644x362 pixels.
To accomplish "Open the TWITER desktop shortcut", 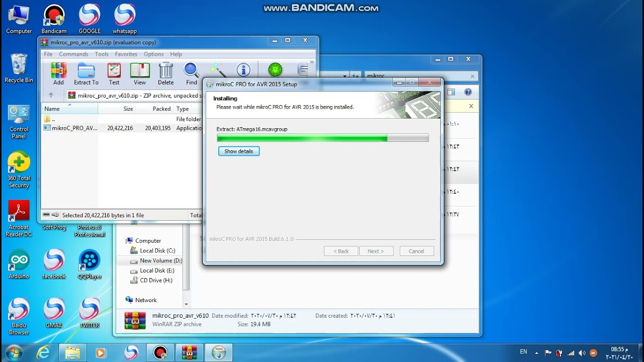I will click(x=90, y=313).
